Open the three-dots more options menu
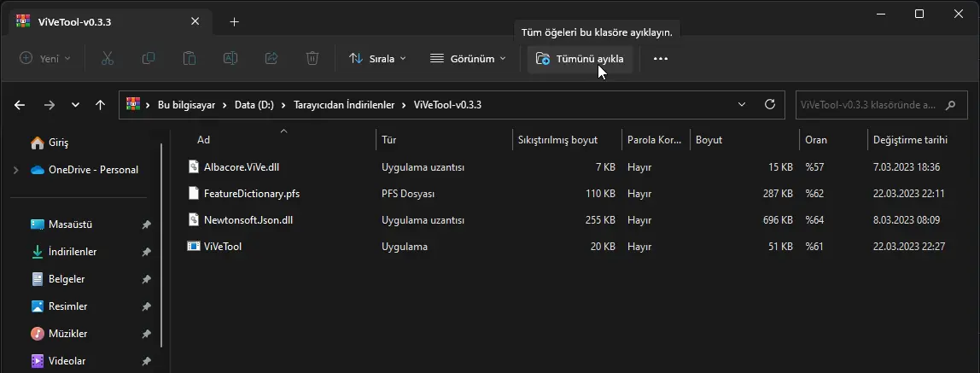 pos(661,58)
